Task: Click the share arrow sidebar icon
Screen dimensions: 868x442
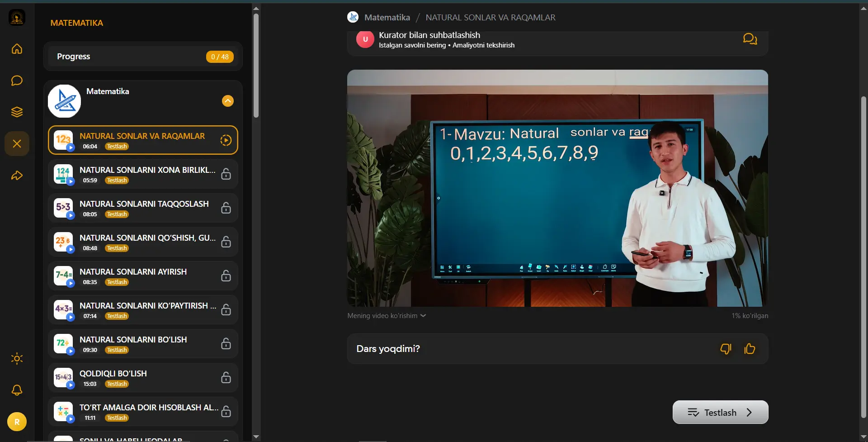Action: pyautogui.click(x=17, y=176)
